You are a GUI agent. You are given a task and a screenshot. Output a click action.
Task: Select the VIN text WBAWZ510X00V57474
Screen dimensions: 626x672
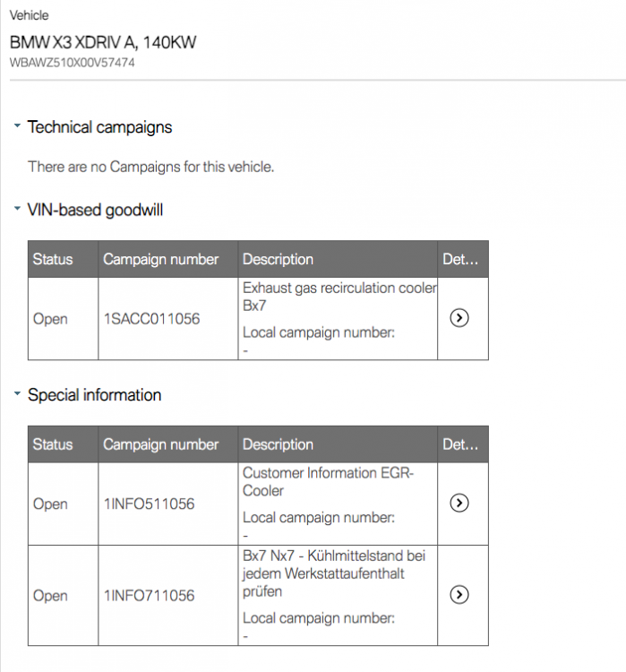click(73, 64)
